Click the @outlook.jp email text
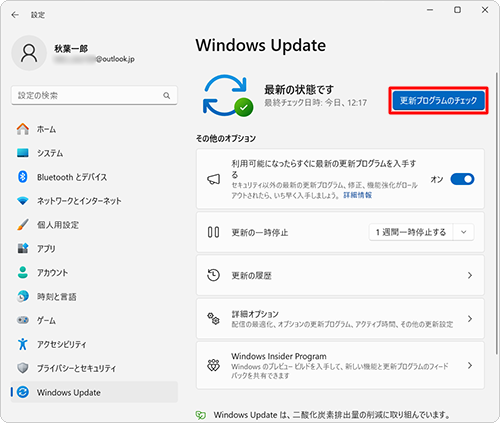Image resolution: width=500 pixels, height=423 pixels. pyautogui.click(x=115, y=59)
